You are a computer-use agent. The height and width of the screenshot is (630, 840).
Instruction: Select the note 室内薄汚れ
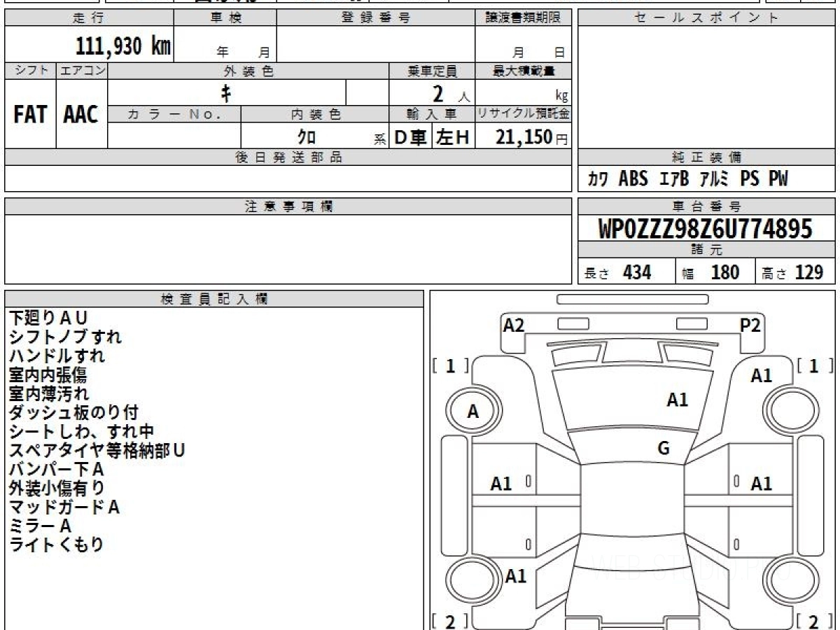point(49,393)
